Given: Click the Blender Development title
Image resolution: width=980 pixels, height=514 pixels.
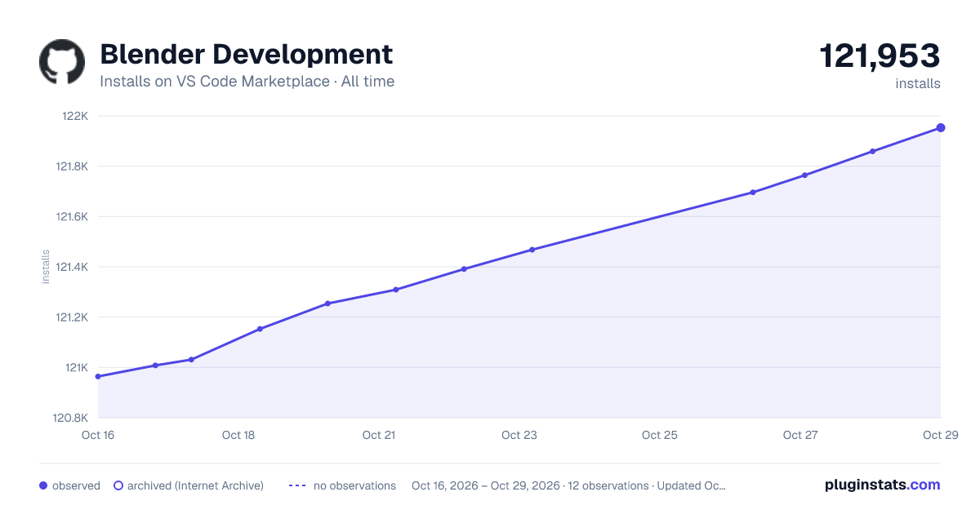Looking at the screenshot, I should pyautogui.click(x=246, y=54).
